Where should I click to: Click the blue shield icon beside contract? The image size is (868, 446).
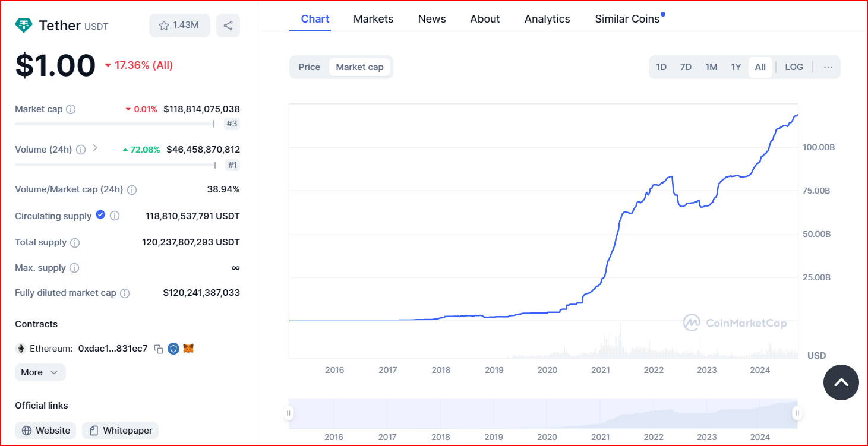click(173, 349)
